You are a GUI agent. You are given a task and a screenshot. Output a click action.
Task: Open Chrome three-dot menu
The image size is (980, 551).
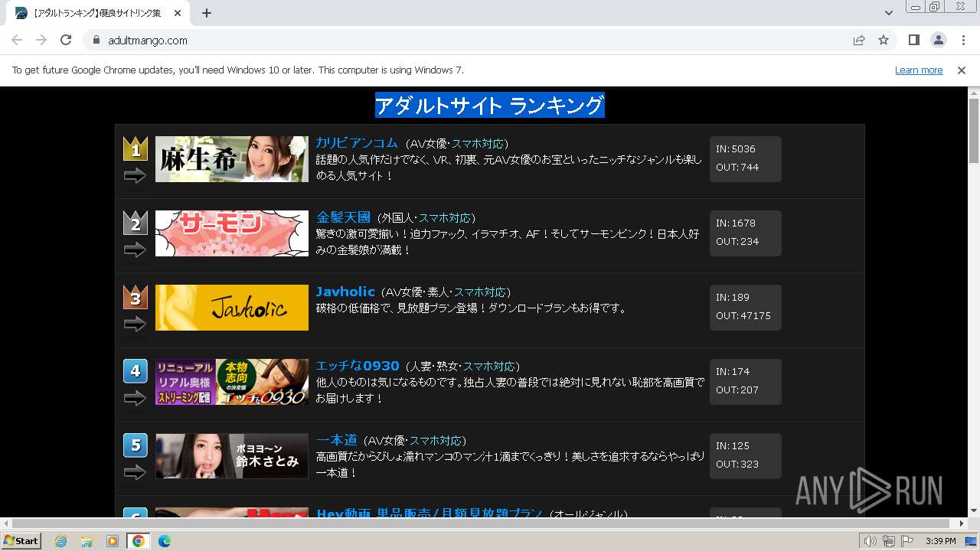963,40
